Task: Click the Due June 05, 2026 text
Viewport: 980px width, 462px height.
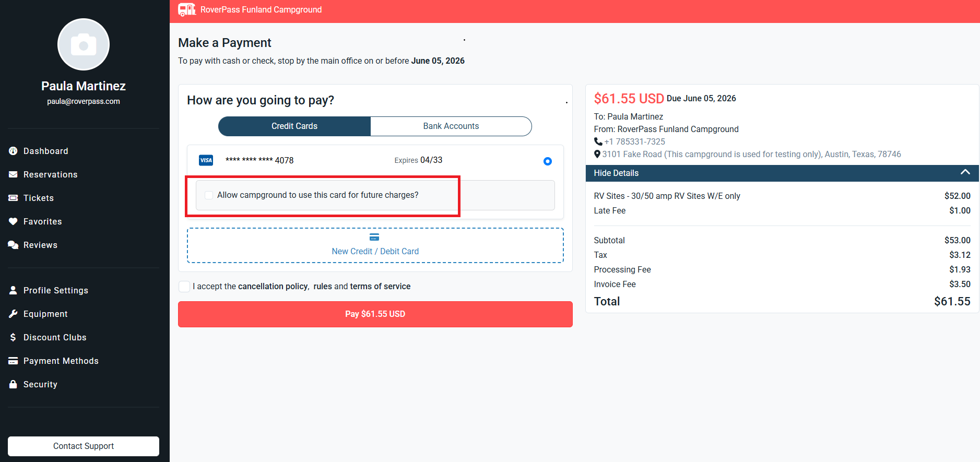Action: [x=701, y=98]
